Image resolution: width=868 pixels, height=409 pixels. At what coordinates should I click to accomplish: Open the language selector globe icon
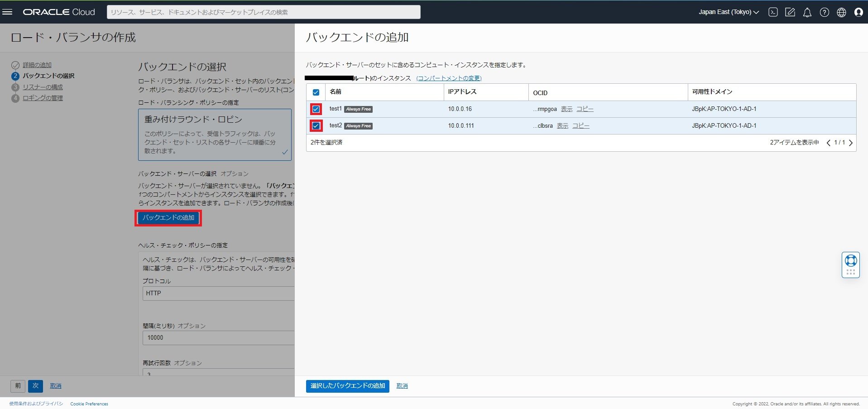tap(841, 12)
